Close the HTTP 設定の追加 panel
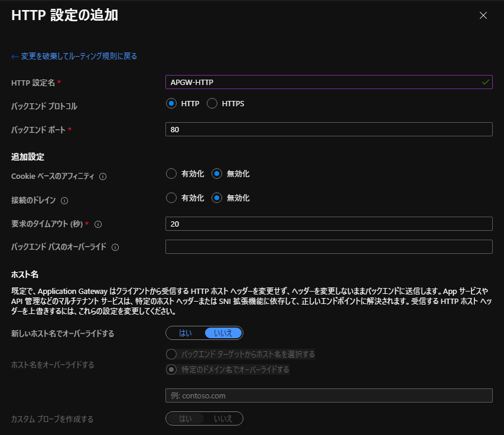504x435 pixels. (x=483, y=15)
